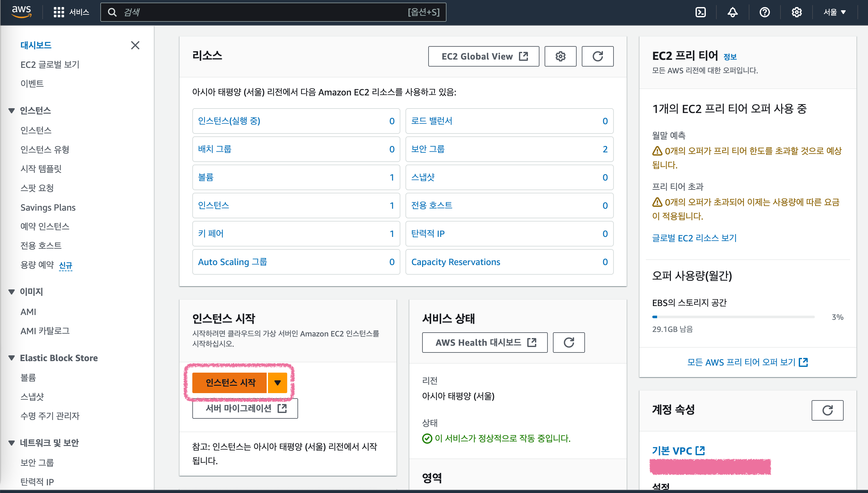868x493 pixels.
Task: Open the AWS CloudShell terminal icon
Action: click(700, 12)
